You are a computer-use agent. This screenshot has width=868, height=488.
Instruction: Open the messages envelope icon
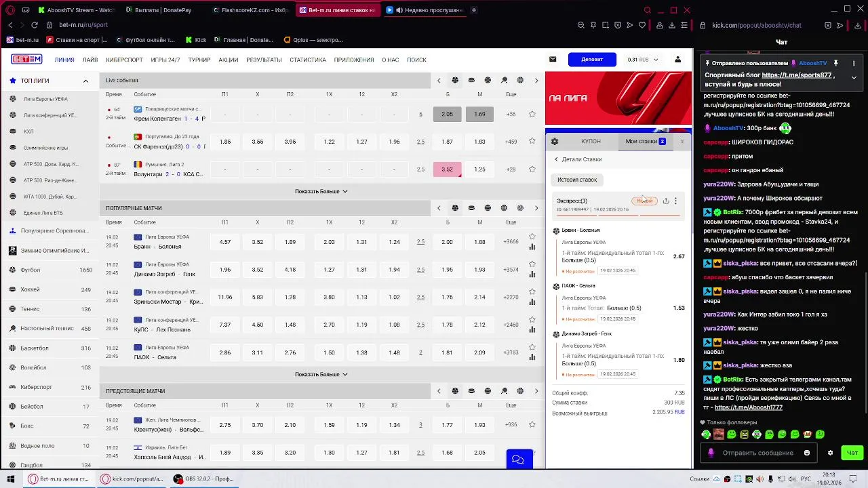[553, 59]
